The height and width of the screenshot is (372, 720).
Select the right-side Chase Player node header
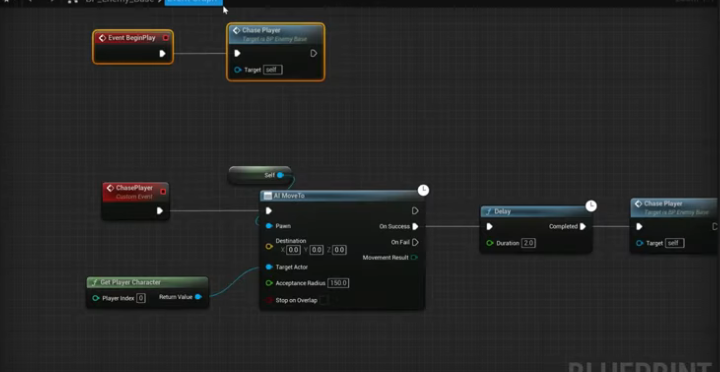pyautogui.click(x=674, y=207)
